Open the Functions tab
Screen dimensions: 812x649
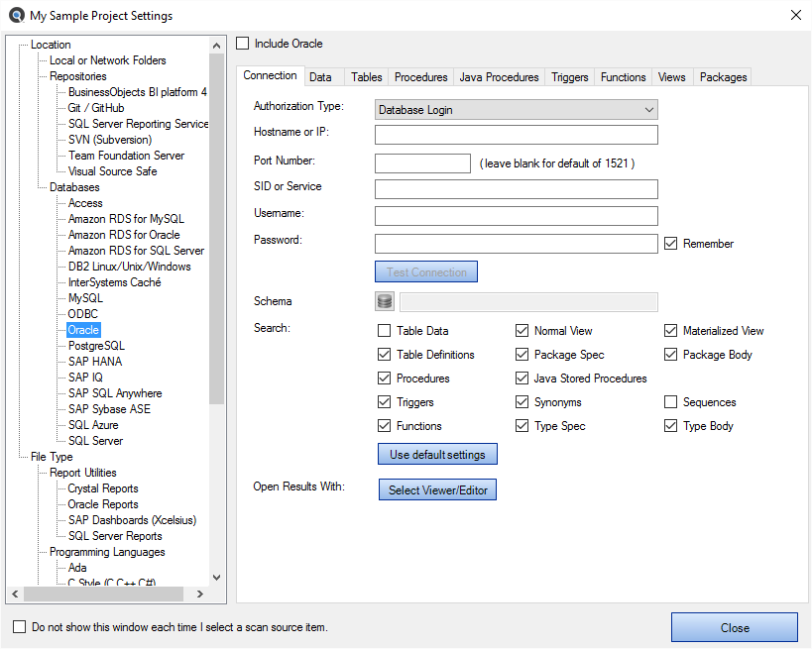click(623, 77)
